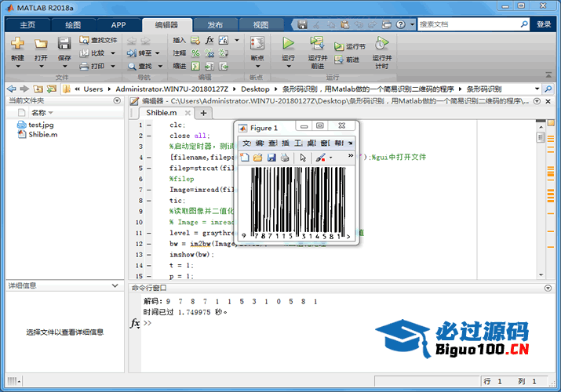Image resolution: width=561 pixels, height=392 pixels.
Task: Expand the 比较 dropdown arrow
Action: (x=113, y=53)
